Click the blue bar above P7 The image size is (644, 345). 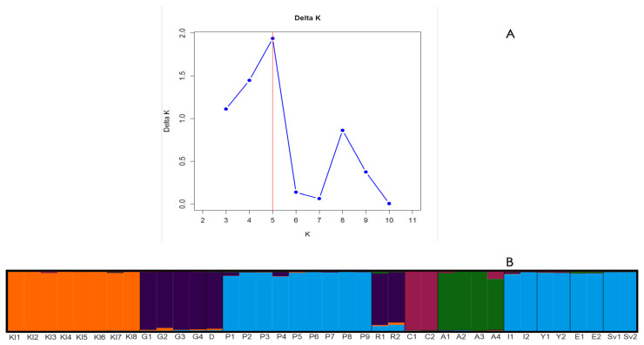[x=330, y=301]
